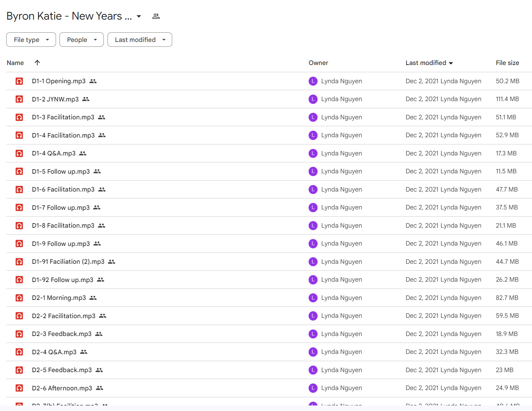The width and height of the screenshot is (532, 411).
Task: Click the shared icon next to D2-4 Q&A.mp3
Action: click(84, 352)
